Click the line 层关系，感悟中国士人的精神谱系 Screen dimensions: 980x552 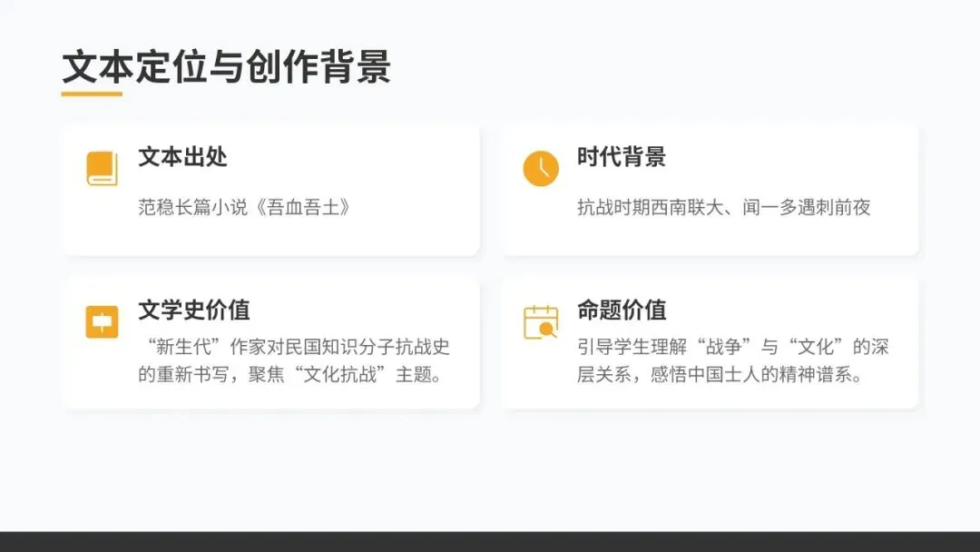point(720,374)
